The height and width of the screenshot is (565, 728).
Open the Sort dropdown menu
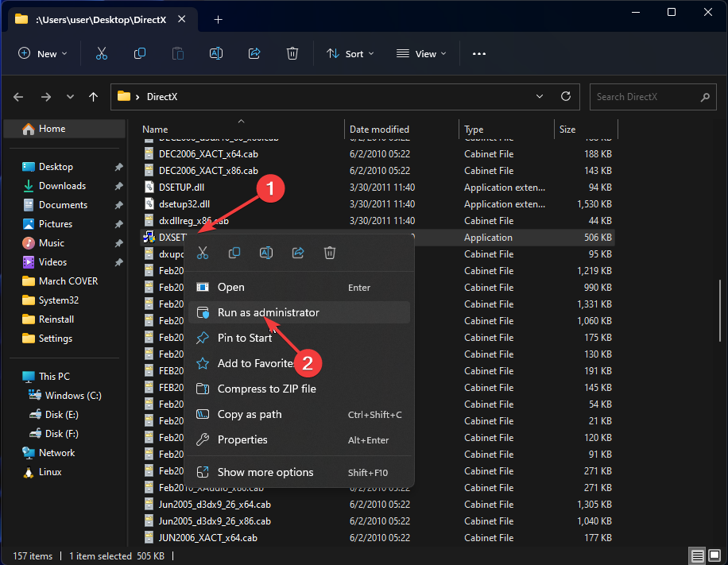350,54
